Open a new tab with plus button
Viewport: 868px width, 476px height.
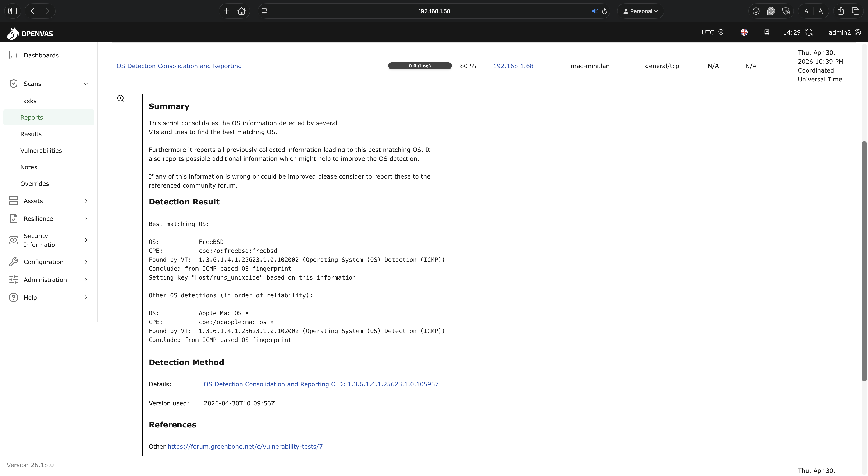[x=226, y=11]
